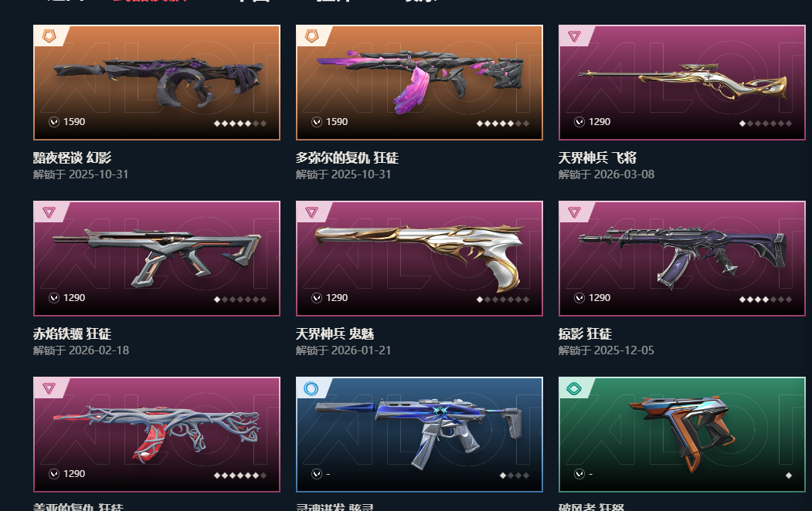Viewport: 812px width, 511px height.
Task: Click orange Exclusive tier icon on 黯夜怪谈 幻影 card
Action: pos(49,36)
